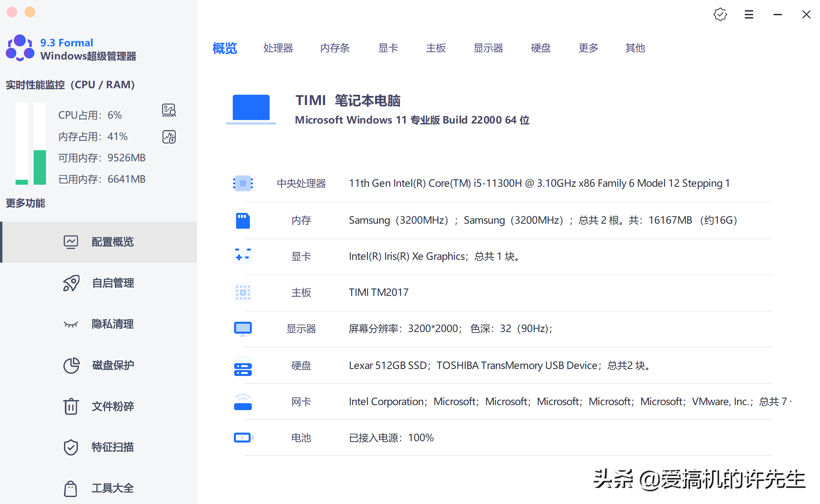
Task: Open the hamburger menu icon
Action: point(749,15)
